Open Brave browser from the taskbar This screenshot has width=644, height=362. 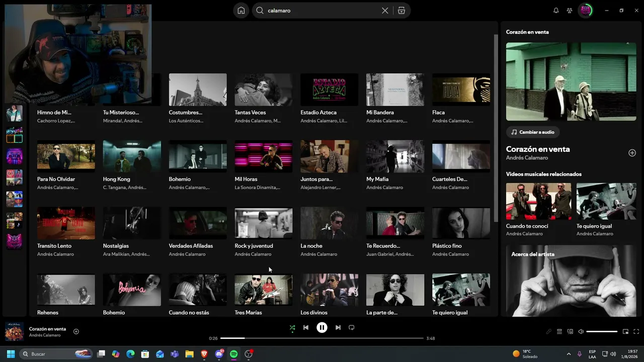coord(204,354)
